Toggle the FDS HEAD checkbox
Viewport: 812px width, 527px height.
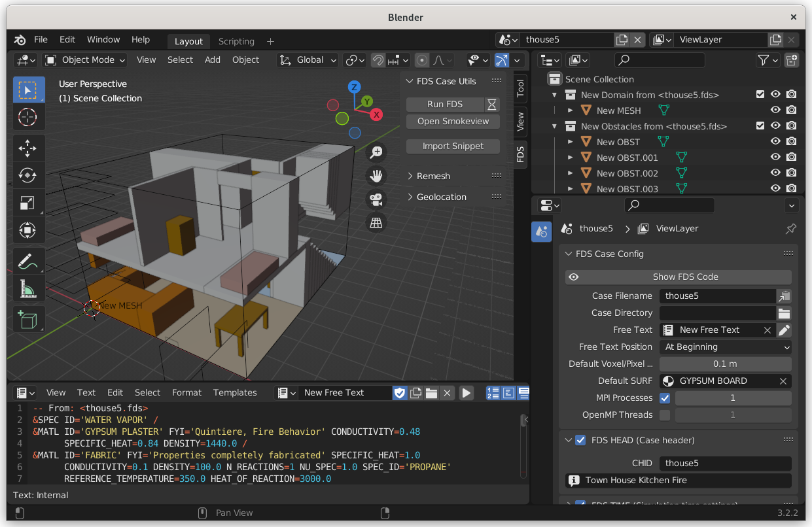click(580, 440)
